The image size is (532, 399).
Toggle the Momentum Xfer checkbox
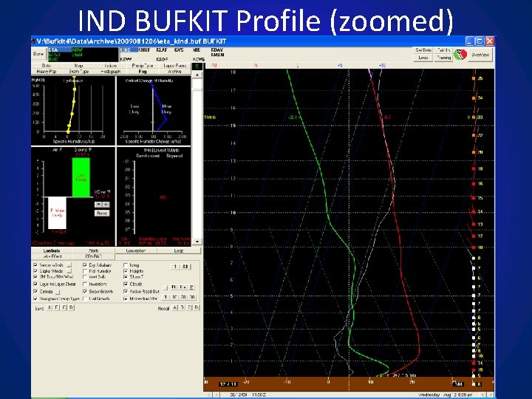click(126, 299)
